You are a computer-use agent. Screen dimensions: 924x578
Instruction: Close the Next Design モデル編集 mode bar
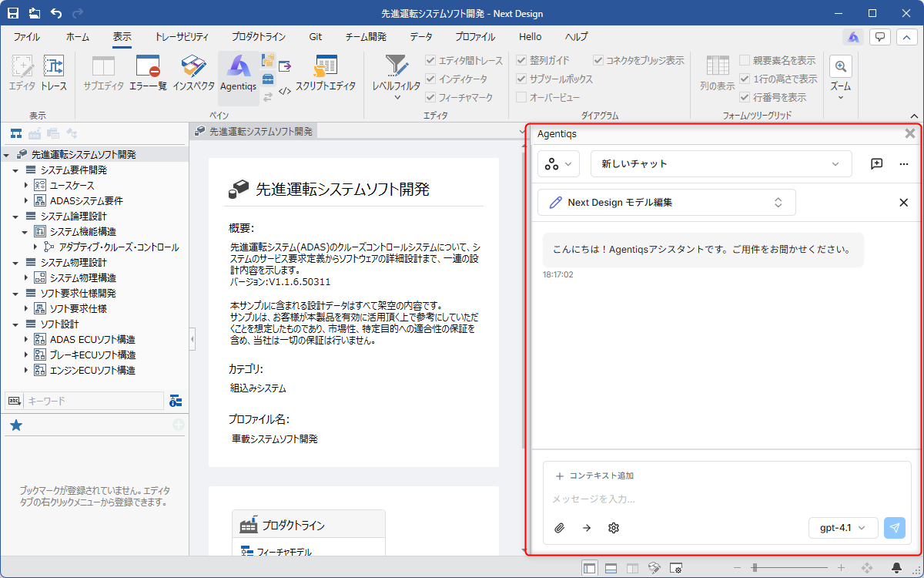[x=904, y=202]
